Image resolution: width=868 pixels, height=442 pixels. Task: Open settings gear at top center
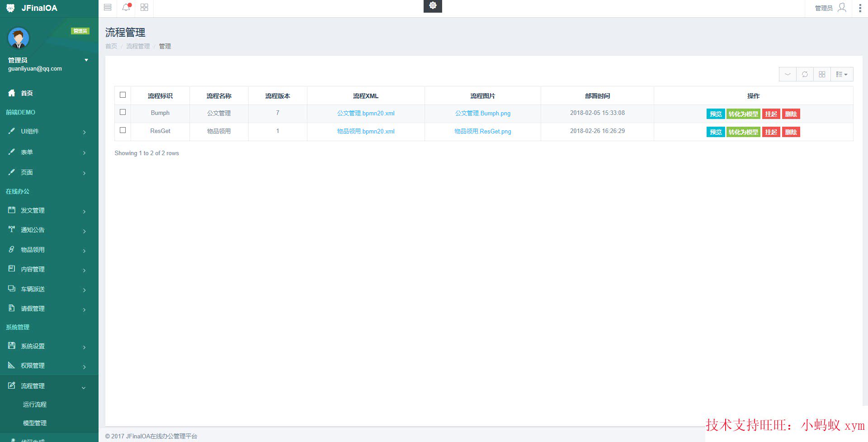pos(433,6)
